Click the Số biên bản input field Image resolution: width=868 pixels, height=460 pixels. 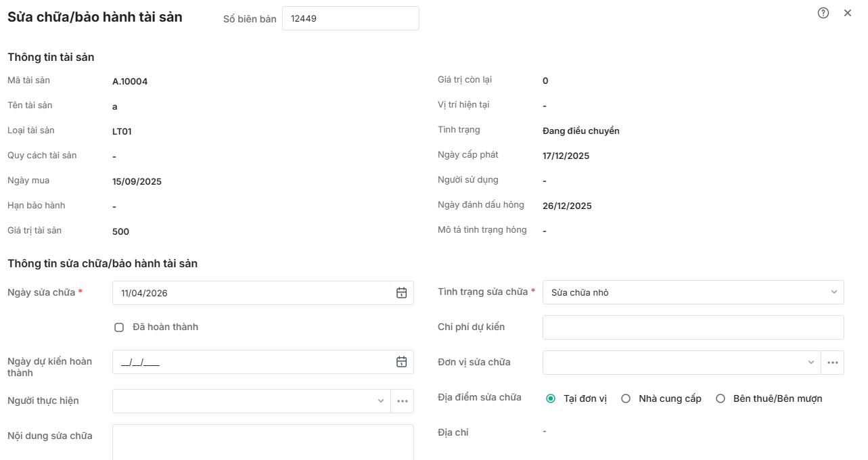coord(350,19)
